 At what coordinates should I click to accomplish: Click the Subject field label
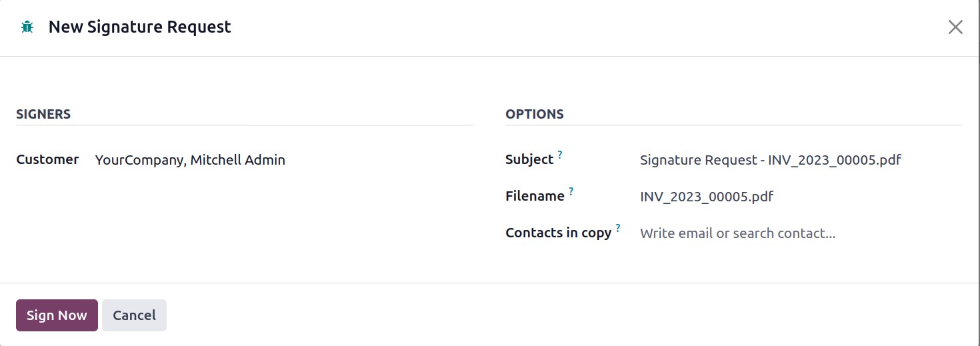point(529,160)
